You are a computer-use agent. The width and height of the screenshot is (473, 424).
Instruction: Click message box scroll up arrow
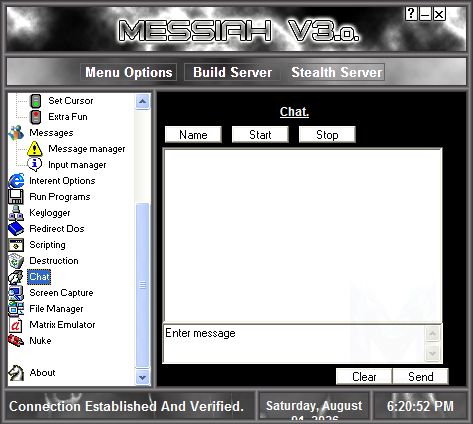click(433, 333)
